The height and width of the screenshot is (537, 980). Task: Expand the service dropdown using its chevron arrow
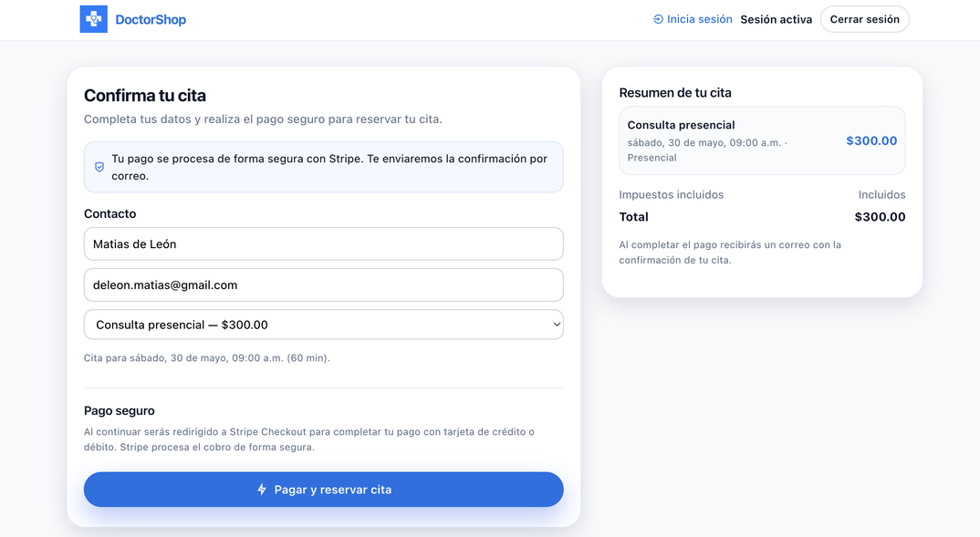click(x=557, y=325)
